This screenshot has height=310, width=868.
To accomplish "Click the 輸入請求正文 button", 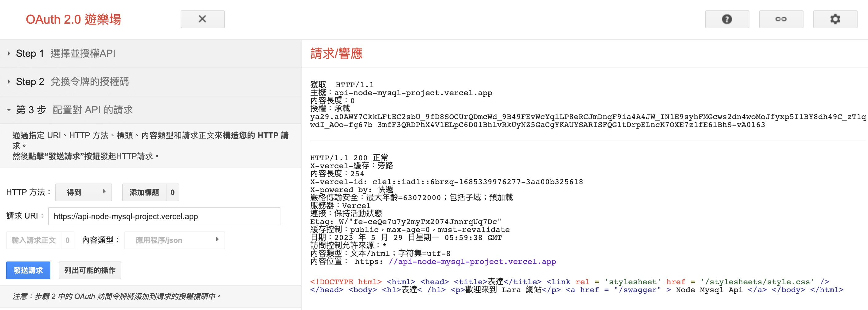I will pos(34,240).
